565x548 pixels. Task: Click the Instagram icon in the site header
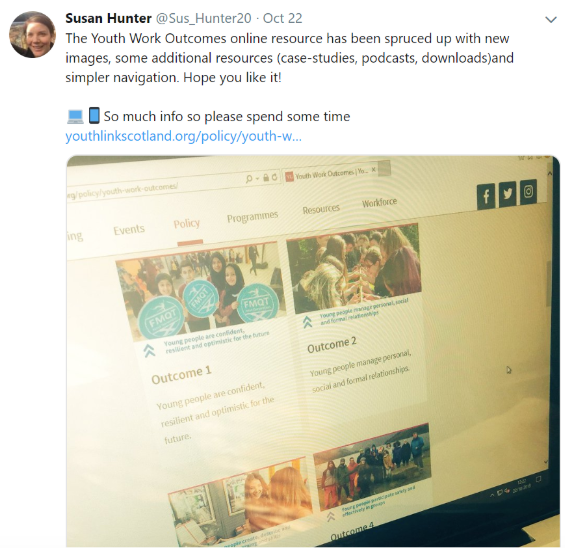[x=528, y=191]
